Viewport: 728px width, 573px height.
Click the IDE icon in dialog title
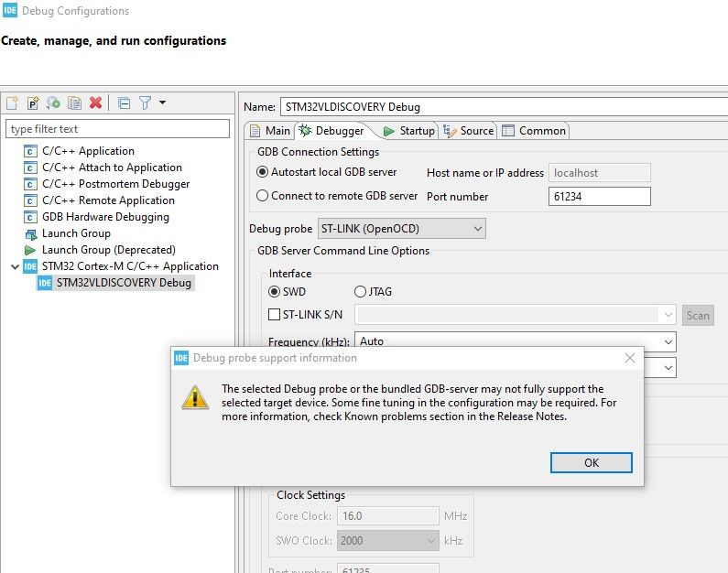tap(181, 358)
